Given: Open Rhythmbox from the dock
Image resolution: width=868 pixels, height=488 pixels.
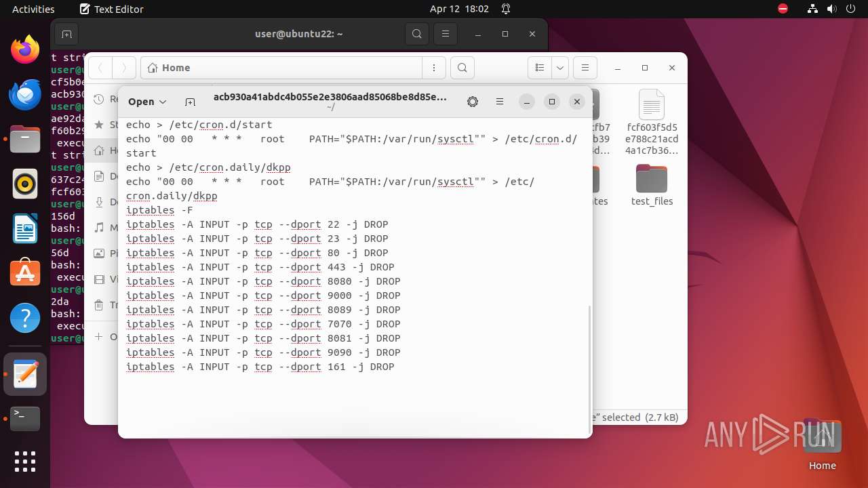Looking at the screenshot, I should coord(25,184).
